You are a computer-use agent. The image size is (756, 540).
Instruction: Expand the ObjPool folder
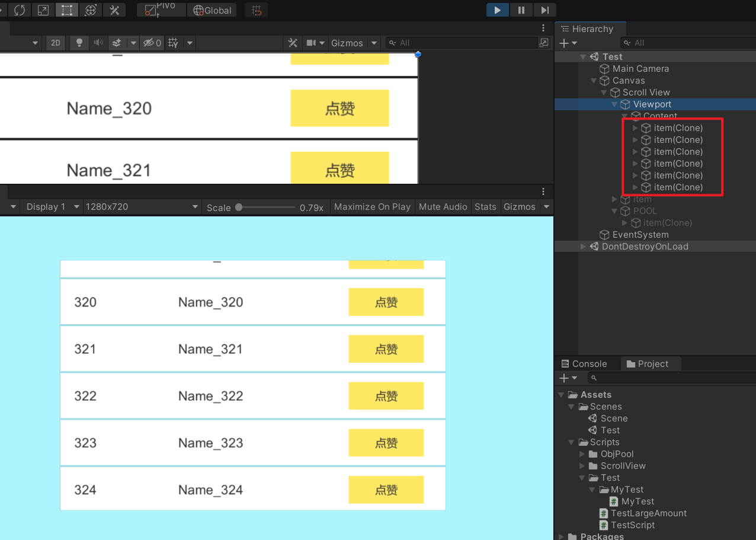click(x=582, y=454)
